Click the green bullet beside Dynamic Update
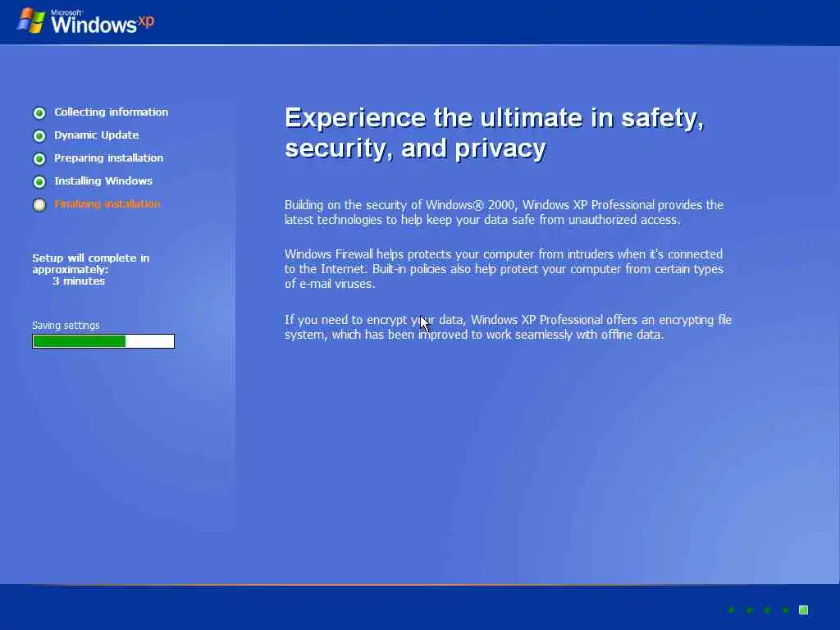The width and height of the screenshot is (840, 630). 39,136
